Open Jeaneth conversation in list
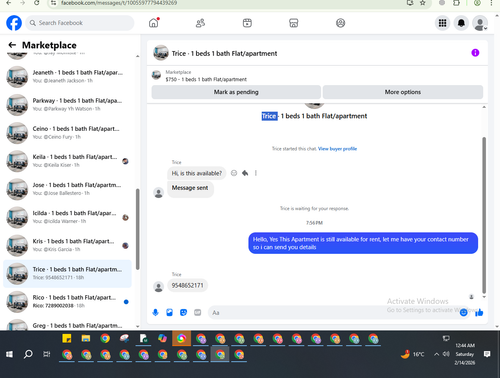Screen dimensions: 500x378 pos(67,76)
